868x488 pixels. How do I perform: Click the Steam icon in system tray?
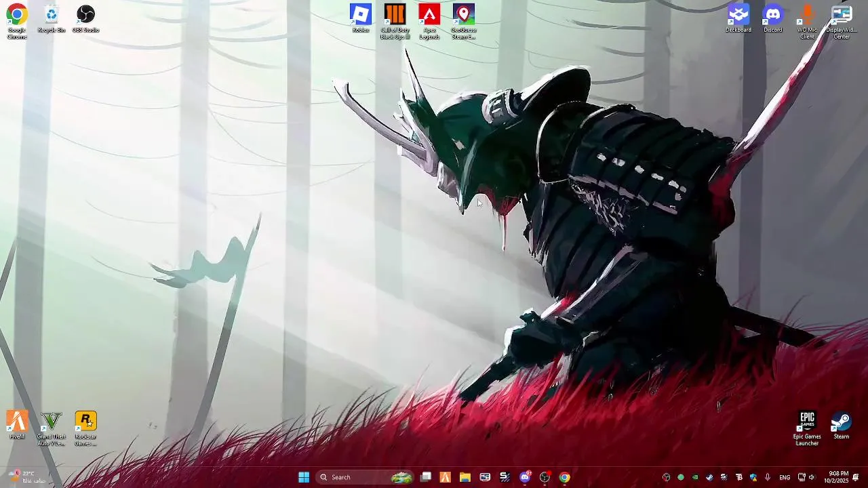click(709, 477)
